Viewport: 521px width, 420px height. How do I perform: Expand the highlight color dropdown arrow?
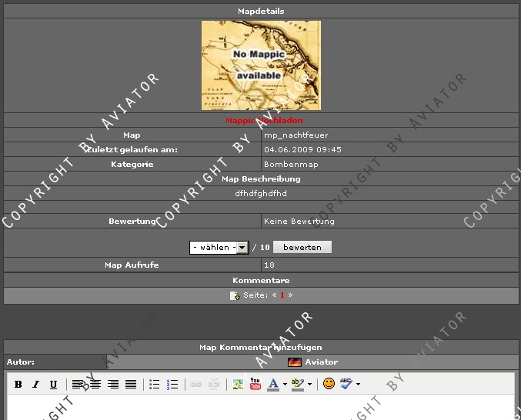coord(309,384)
